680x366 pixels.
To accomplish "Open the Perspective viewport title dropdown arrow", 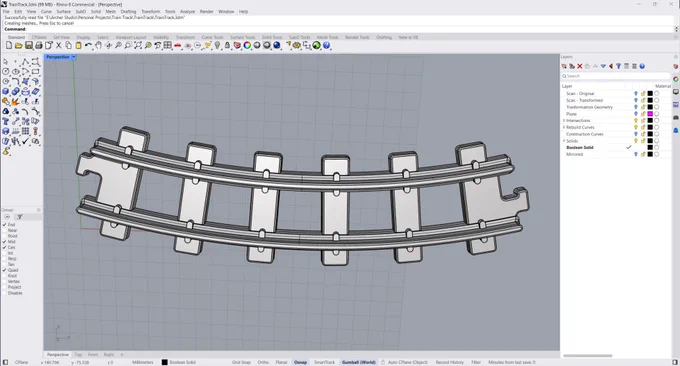I will [x=74, y=57].
